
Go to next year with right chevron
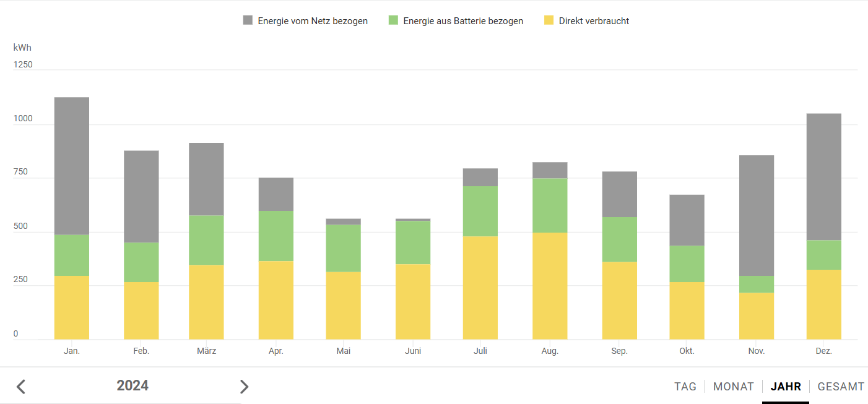click(244, 387)
